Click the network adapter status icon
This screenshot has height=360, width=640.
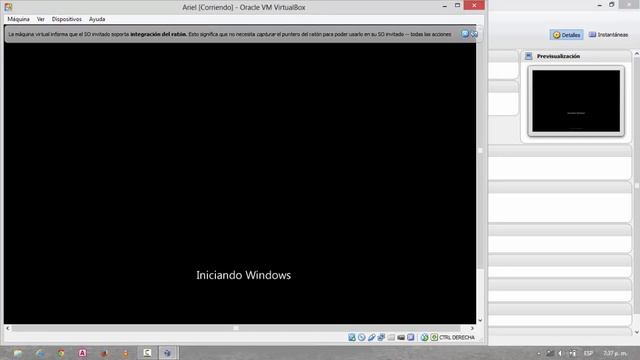381,337
